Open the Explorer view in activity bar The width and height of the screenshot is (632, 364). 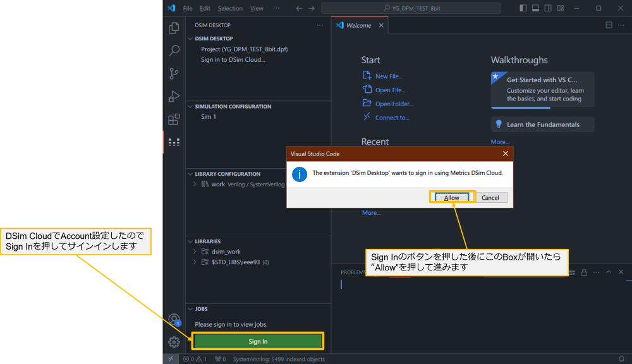click(x=174, y=28)
